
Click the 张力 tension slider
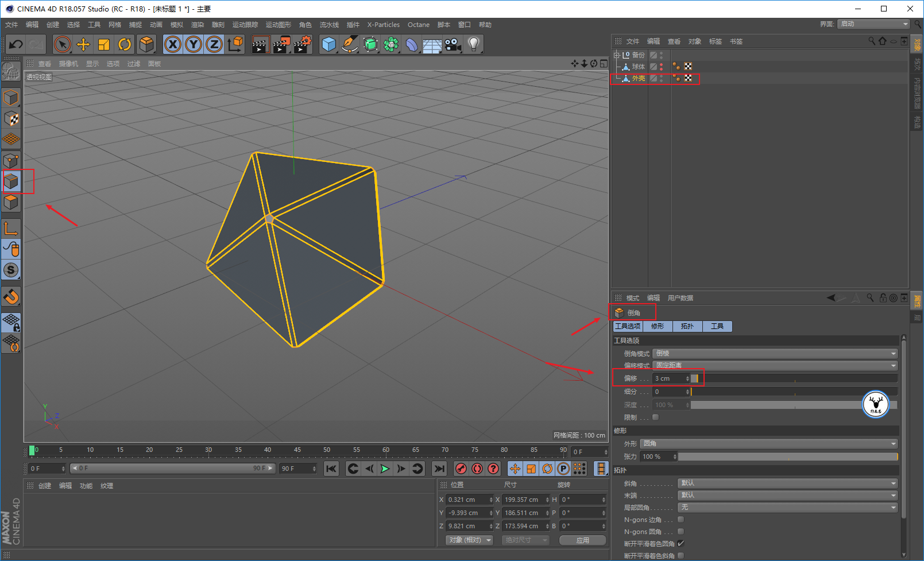(788, 457)
